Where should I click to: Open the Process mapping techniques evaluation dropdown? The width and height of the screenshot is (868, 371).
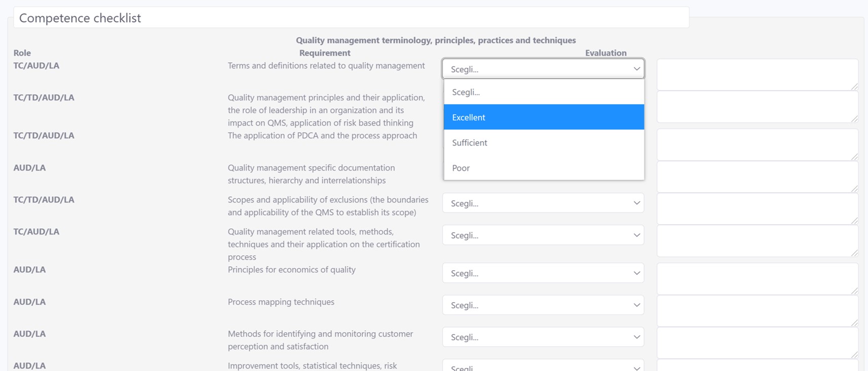pos(543,305)
